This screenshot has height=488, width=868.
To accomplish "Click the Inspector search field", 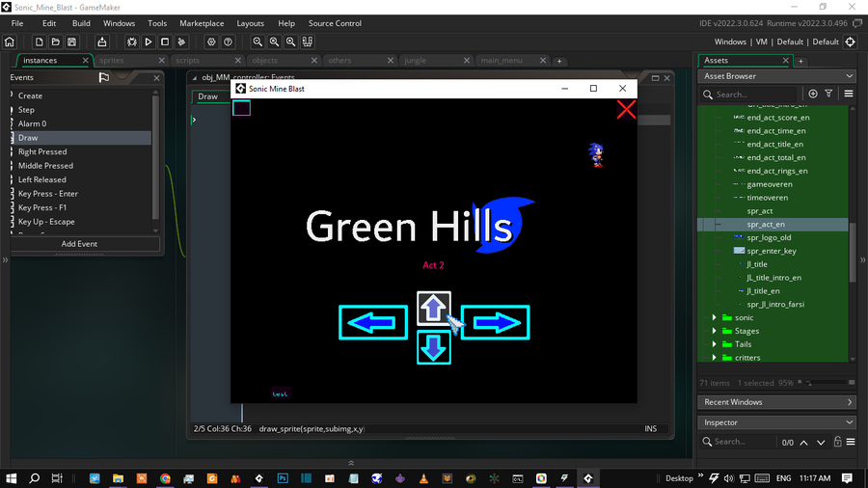I will point(739,442).
